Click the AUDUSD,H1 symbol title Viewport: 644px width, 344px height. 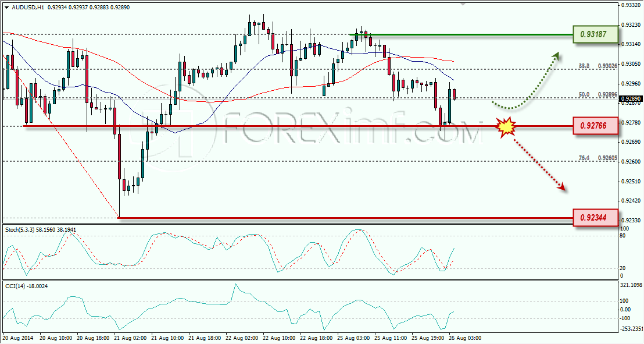[x=28, y=8]
